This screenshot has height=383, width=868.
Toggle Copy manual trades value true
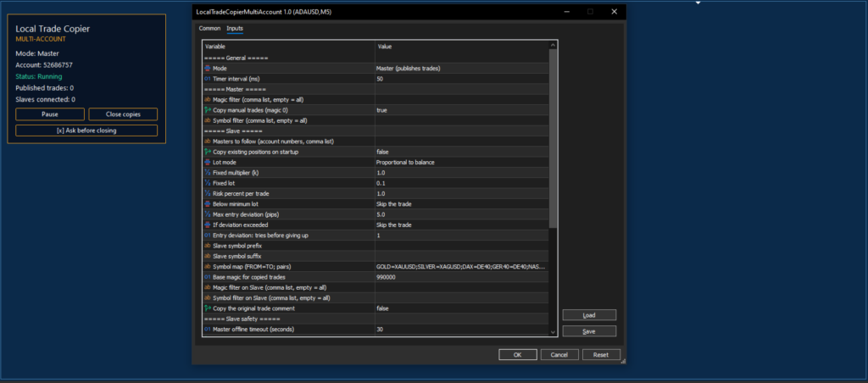pos(462,110)
